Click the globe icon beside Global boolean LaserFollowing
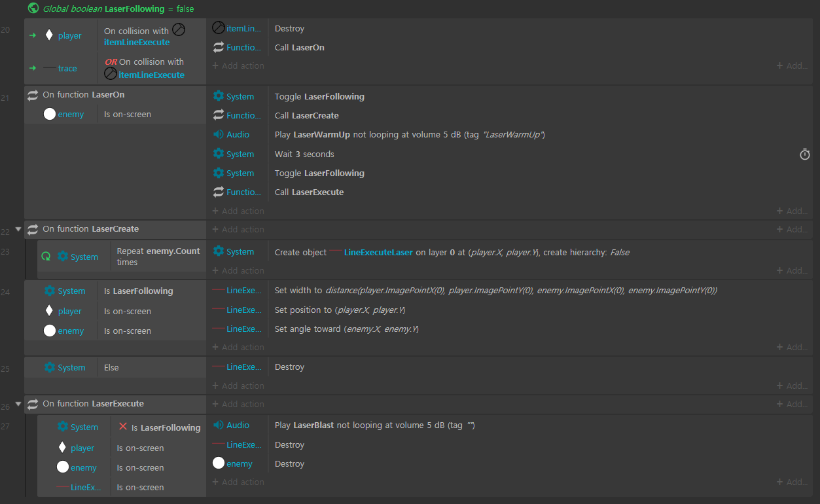This screenshot has width=820, height=504. point(33,9)
